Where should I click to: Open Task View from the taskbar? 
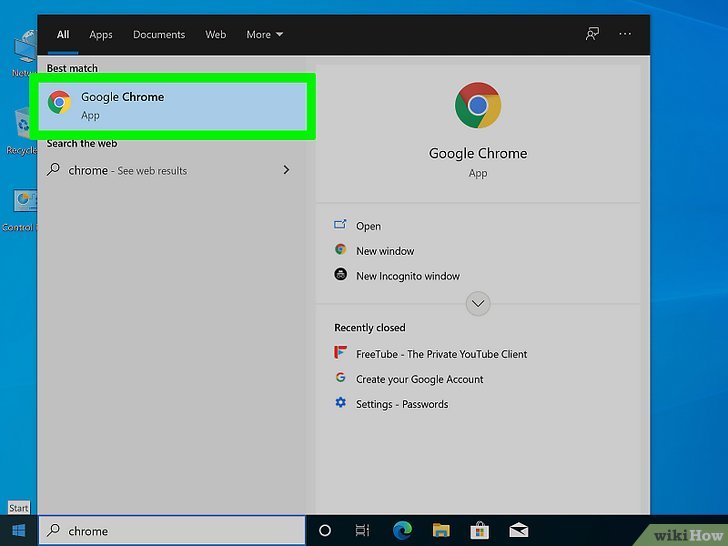click(362, 531)
